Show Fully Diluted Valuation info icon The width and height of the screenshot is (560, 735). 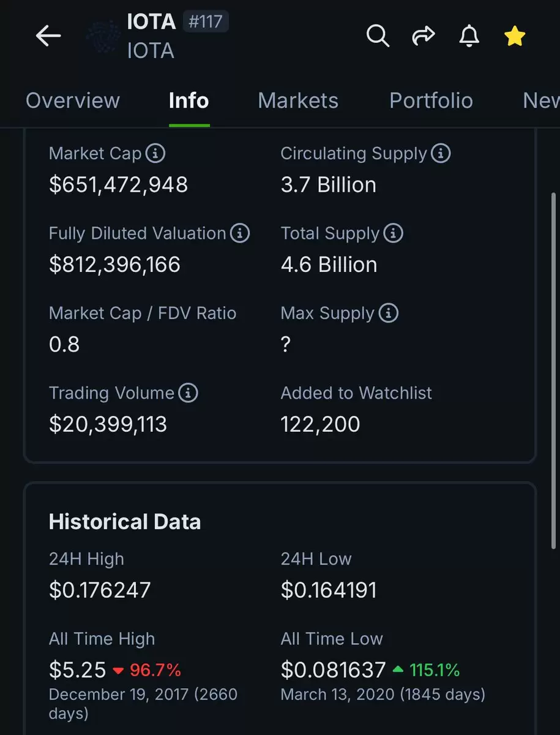pyautogui.click(x=240, y=233)
